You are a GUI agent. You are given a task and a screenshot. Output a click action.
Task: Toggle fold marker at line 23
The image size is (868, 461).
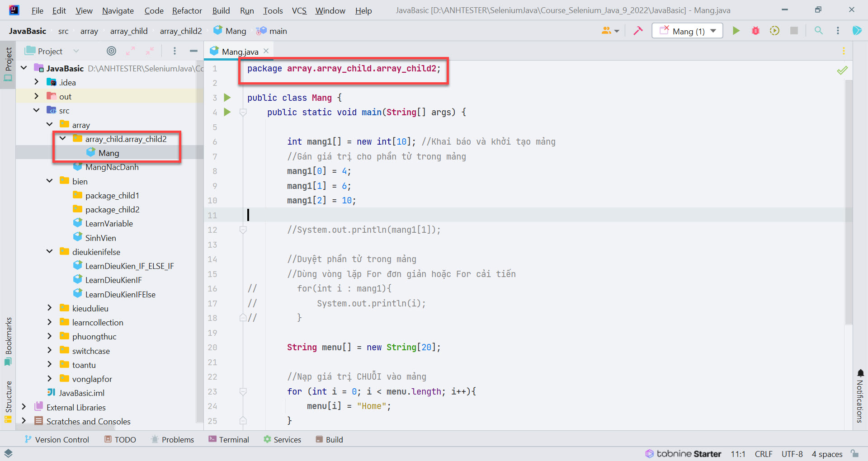pyautogui.click(x=243, y=392)
